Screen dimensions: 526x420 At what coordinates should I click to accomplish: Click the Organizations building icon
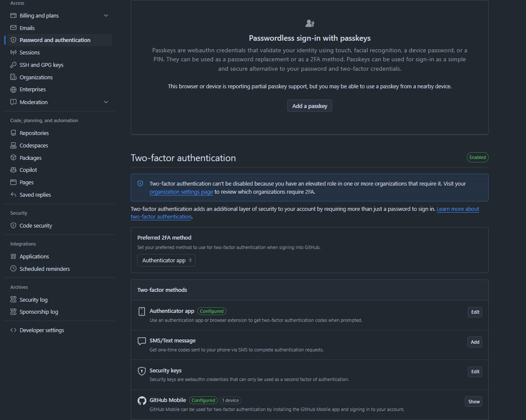tap(13, 78)
